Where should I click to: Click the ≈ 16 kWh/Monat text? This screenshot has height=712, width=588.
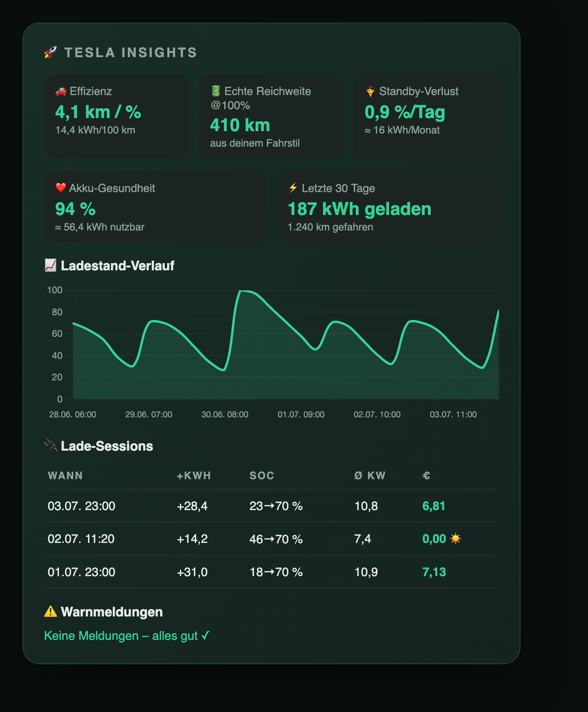point(402,130)
